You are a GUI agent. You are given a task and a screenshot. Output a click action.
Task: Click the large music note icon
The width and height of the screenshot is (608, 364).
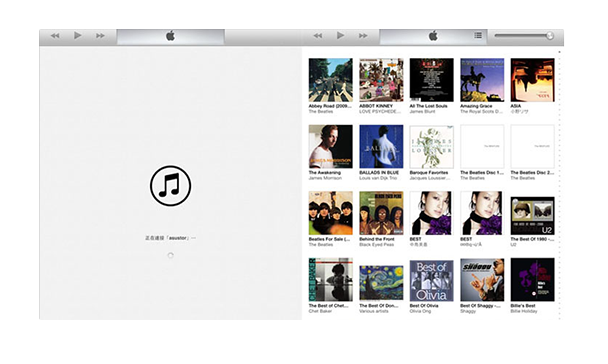tap(171, 186)
